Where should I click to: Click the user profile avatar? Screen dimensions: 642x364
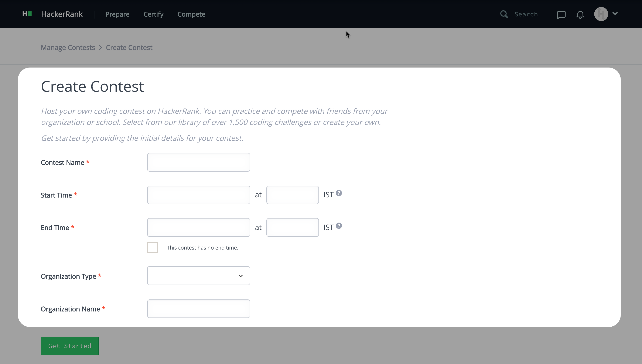point(601,14)
